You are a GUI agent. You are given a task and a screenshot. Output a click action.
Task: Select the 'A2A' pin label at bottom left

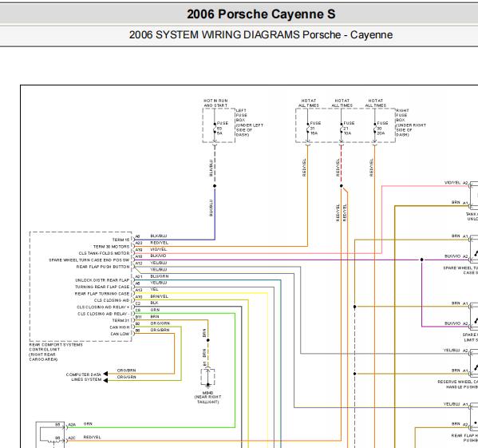(x=72, y=425)
